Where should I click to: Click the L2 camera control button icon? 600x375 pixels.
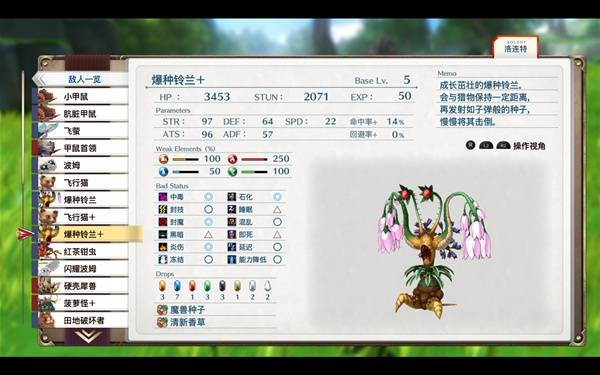coord(486,146)
